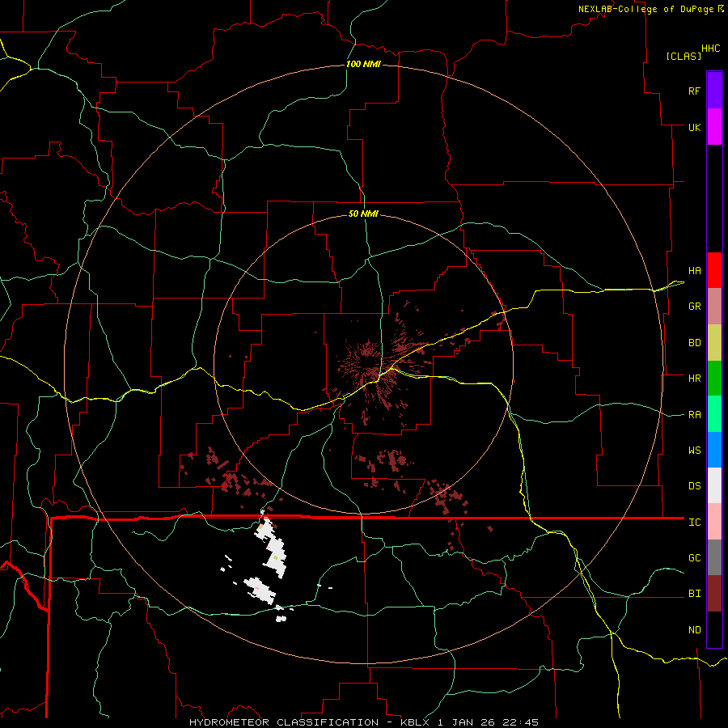
Task: Click the 'BD' legend label
Action: coord(694,343)
